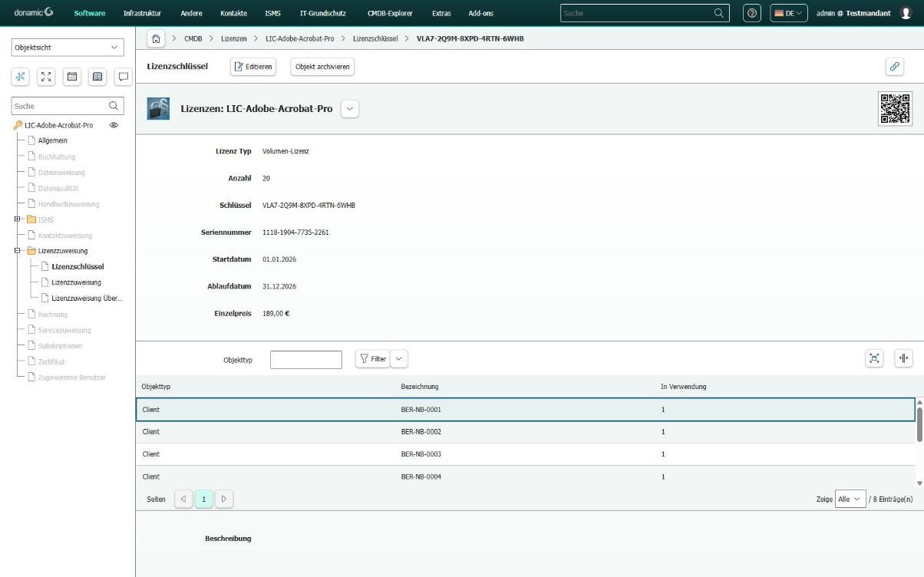Select row BER-NB-0003
This screenshot has width=924, height=577.
[x=526, y=454]
